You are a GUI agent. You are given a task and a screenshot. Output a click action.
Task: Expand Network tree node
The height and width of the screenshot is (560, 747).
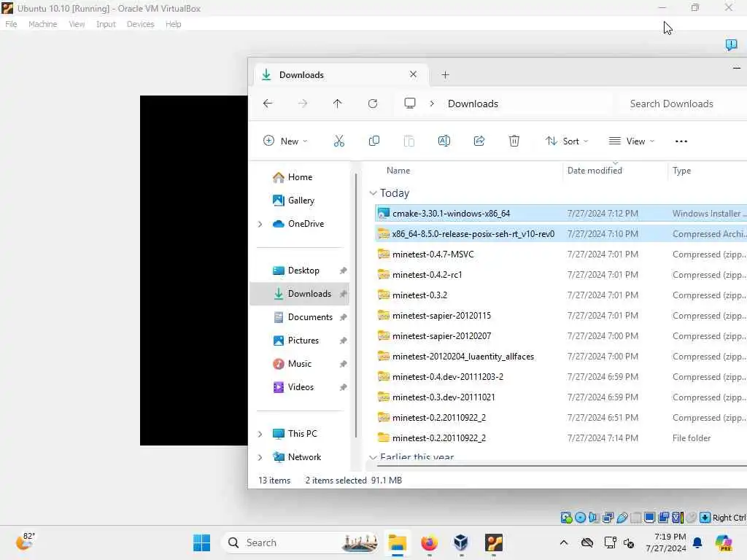click(x=260, y=457)
